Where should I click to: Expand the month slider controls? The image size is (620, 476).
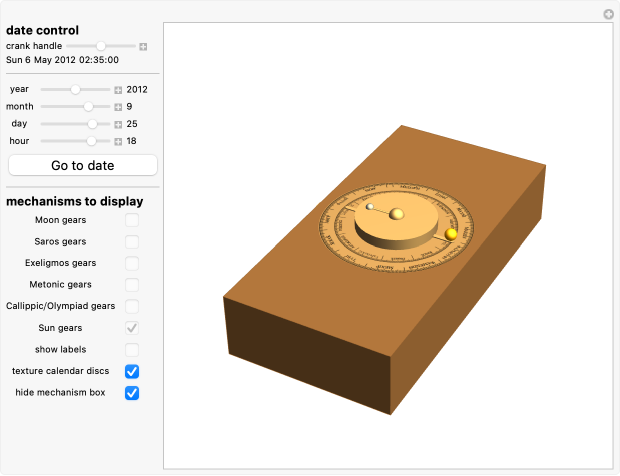pos(118,107)
